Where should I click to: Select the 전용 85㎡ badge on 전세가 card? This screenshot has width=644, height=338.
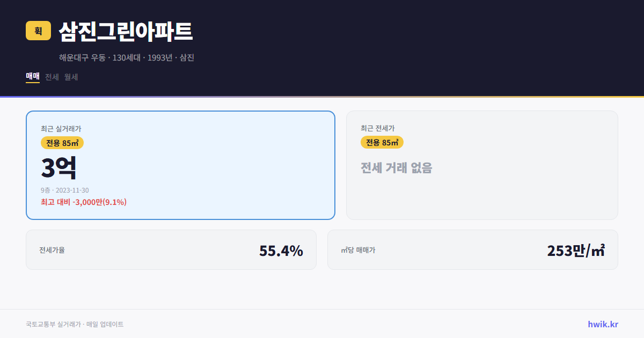pos(382,142)
